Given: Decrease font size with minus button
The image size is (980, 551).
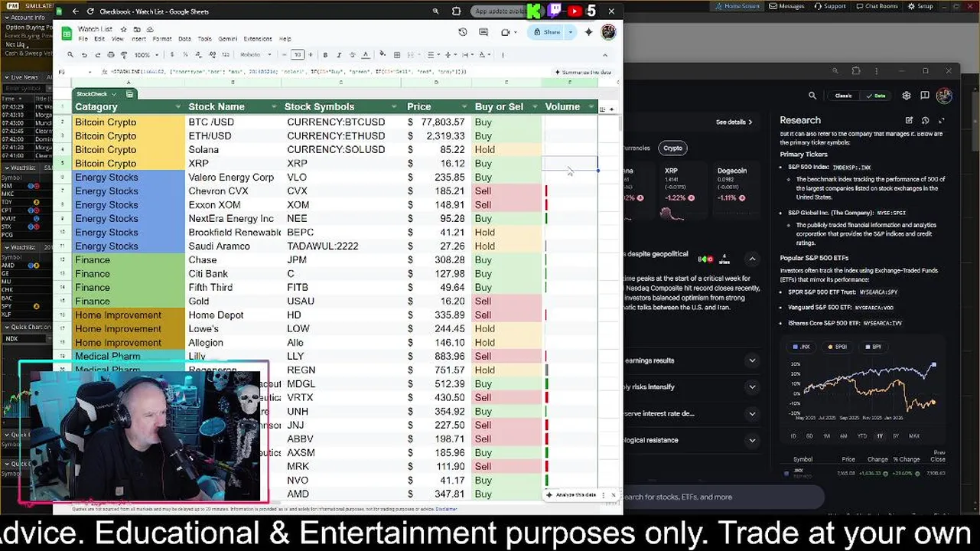Looking at the screenshot, I should (x=285, y=55).
